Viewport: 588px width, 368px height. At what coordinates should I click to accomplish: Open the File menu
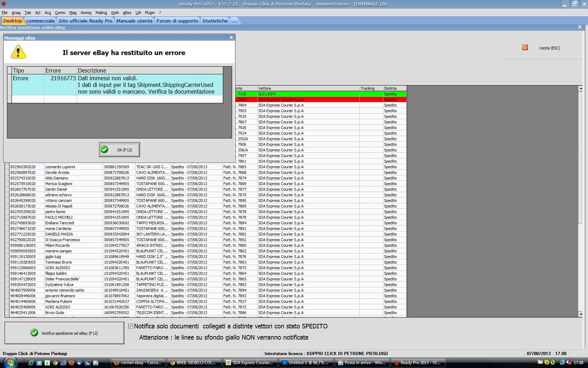[x=5, y=13]
